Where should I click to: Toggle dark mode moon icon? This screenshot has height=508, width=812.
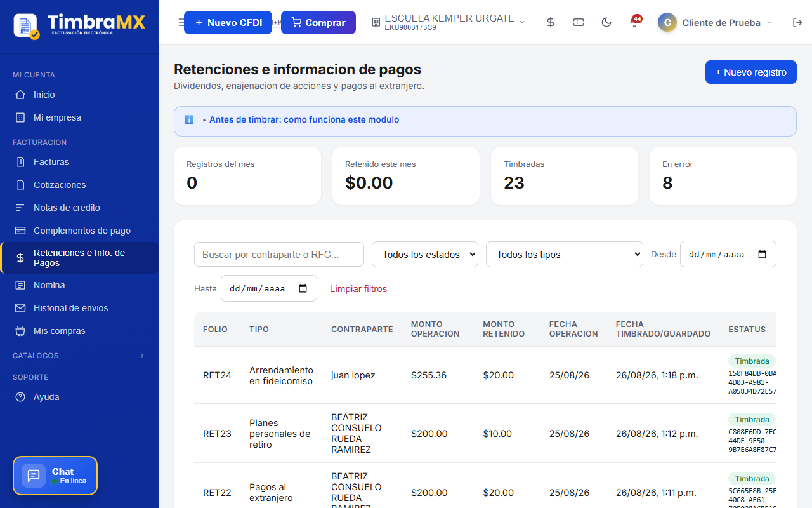tap(606, 22)
